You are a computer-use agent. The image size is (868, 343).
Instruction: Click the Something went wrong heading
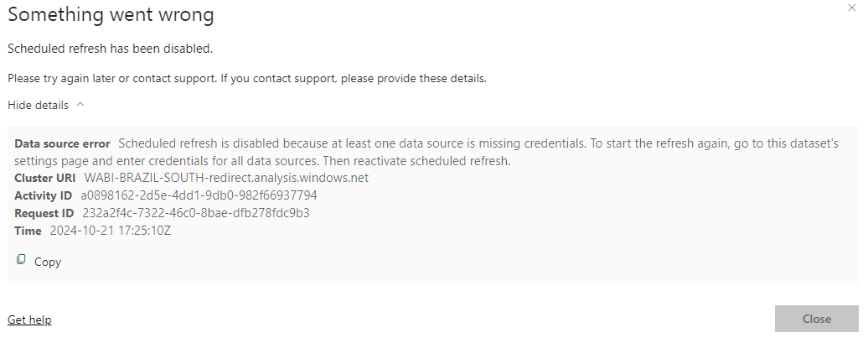click(x=110, y=14)
